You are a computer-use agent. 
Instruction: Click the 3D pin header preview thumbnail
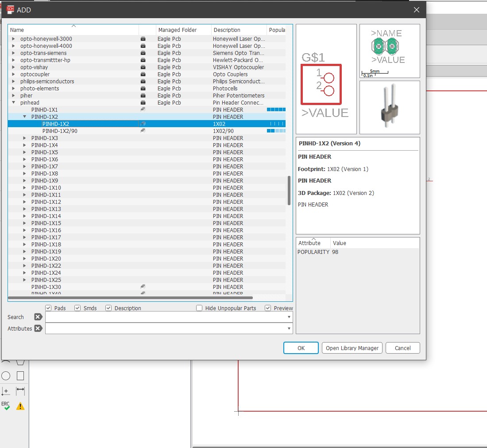(x=390, y=107)
